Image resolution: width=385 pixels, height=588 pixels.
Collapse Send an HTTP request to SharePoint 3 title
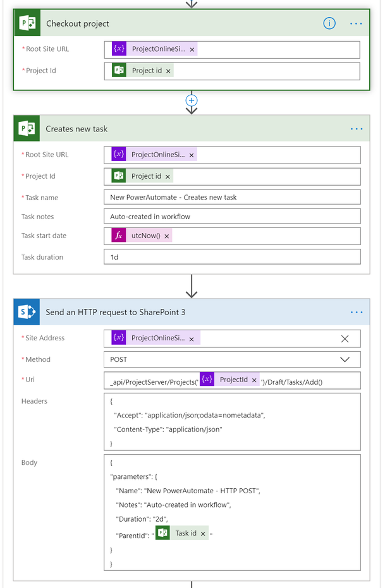(x=116, y=312)
